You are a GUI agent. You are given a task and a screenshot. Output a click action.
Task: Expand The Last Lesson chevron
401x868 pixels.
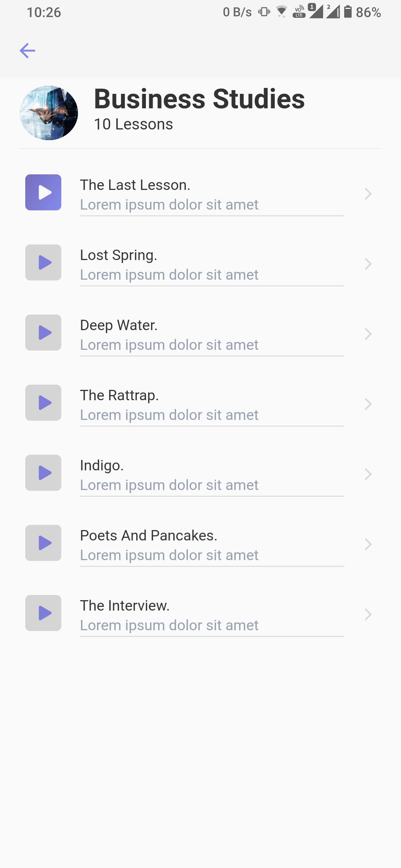[368, 194]
